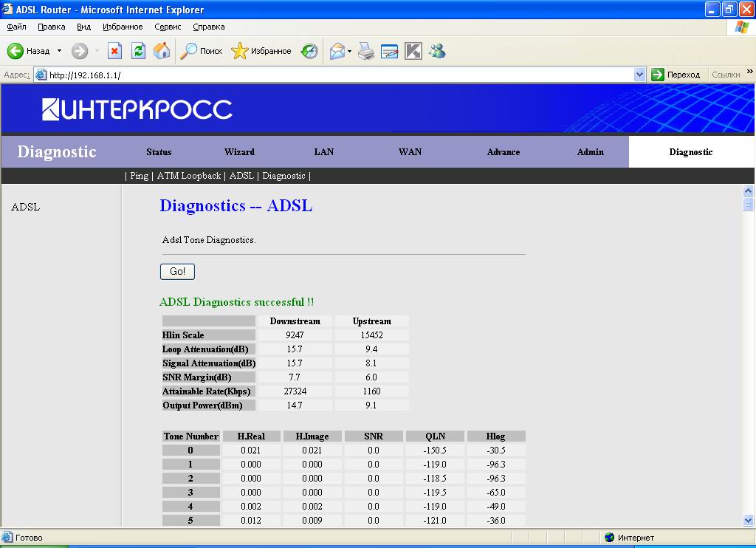The image size is (756, 548).
Task: Click the page scrollbar down arrow
Action: tap(749, 520)
